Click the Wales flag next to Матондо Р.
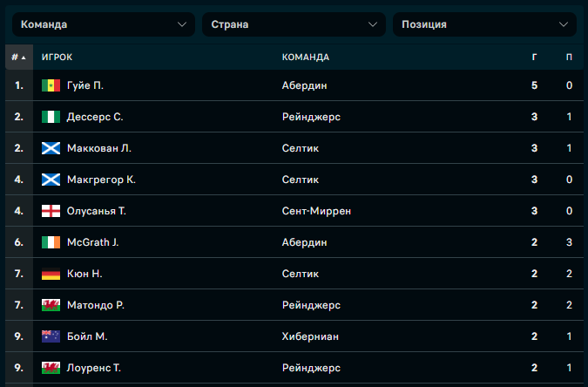Screen dimensions: 588x387 click(51, 305)
